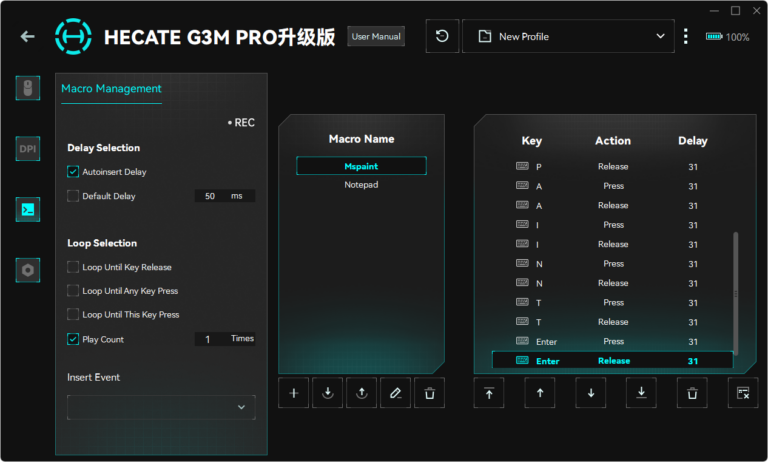Click the key action list scrollbar

tap(736, 290)
